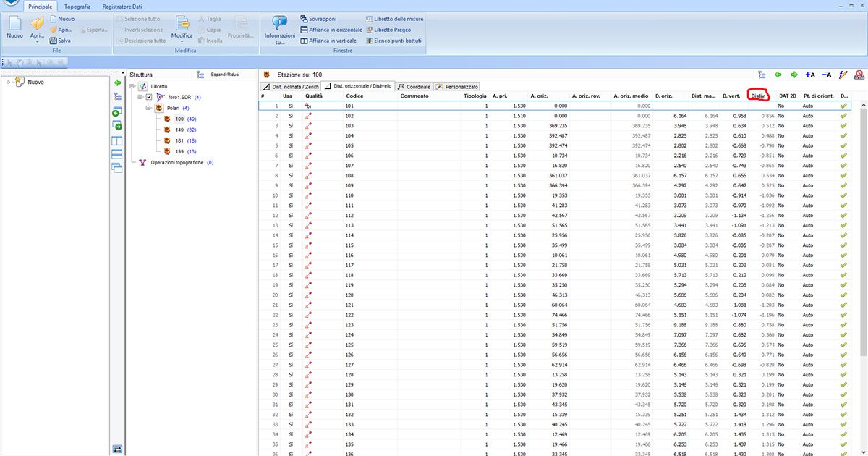Image resolution: width=868 pixels, height=456 pixels.
Task: Click the red prohibition icon above table
Action: 859,75
